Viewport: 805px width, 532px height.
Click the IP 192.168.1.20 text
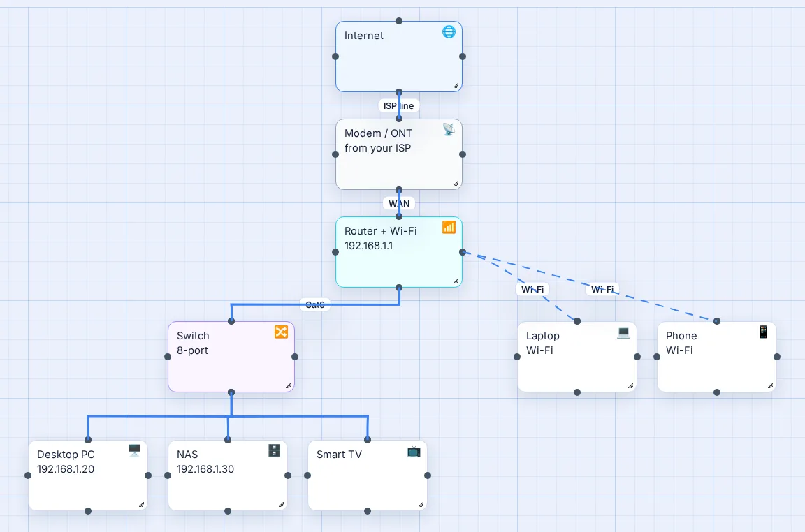coord(65,469)
